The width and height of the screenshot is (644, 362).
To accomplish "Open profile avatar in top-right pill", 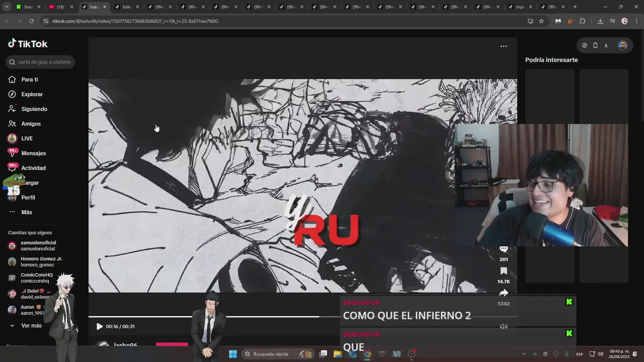I will pyautogui.click(x=622, y=45).
